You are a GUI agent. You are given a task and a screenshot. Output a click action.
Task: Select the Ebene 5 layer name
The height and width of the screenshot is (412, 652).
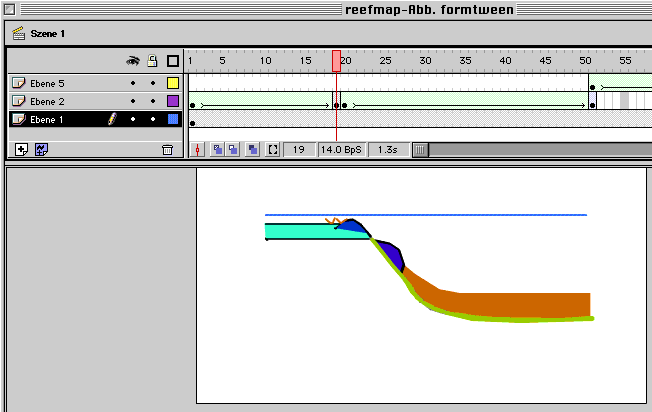pyautogui.click(x=47, y=84)
